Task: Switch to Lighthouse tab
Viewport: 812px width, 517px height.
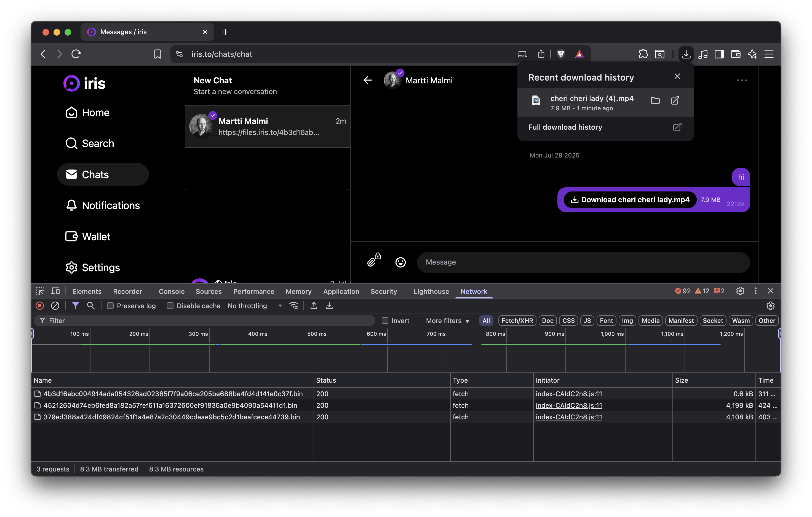Action: 431,291
